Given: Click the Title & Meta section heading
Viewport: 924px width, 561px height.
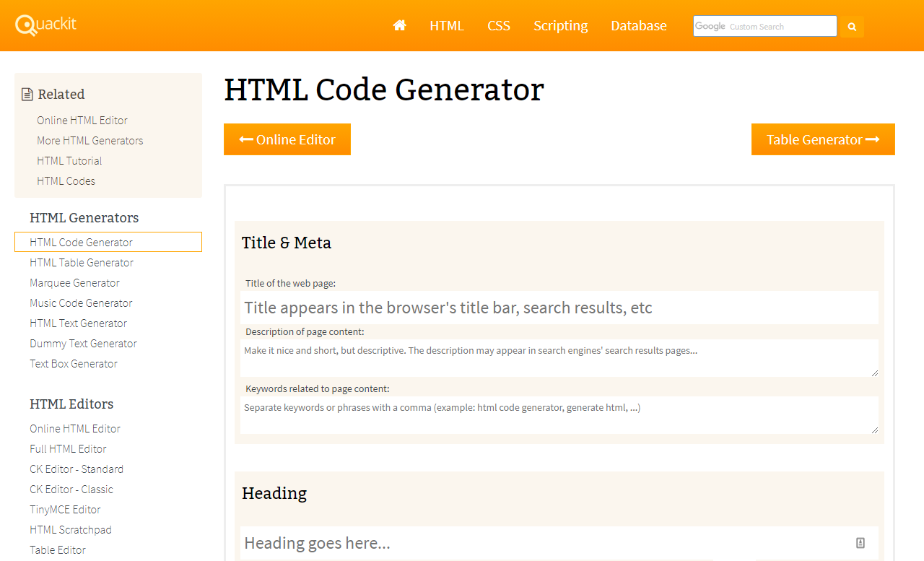Looking at the screenshot, I should click(x=287, y=243).
